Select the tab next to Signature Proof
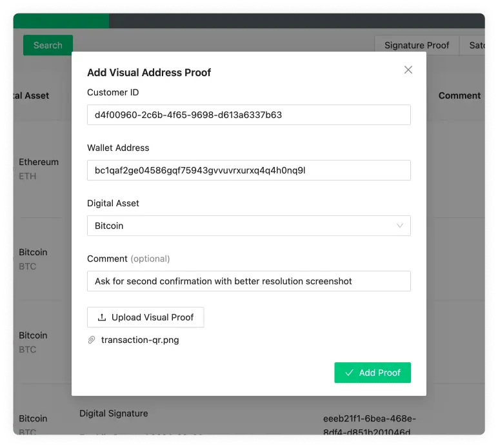The height and width of the screenshot is (448, 498). 476,45
